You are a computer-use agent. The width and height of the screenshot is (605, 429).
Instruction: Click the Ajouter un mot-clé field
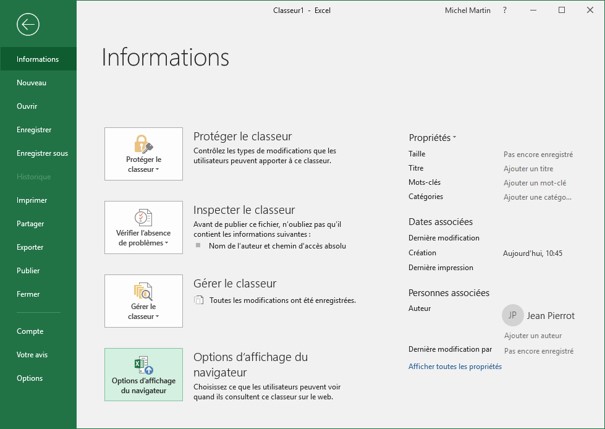pos(534,183)
